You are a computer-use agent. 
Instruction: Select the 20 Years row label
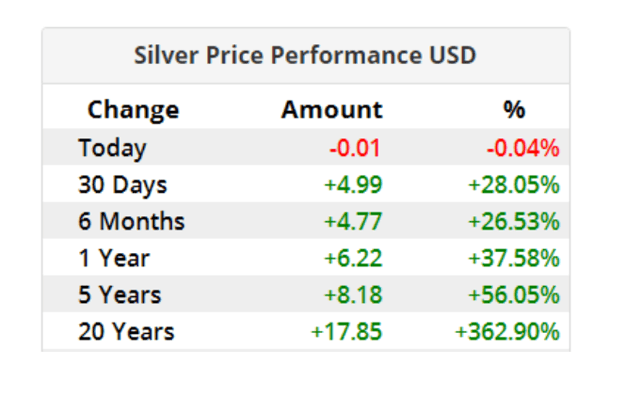point(126,331)
